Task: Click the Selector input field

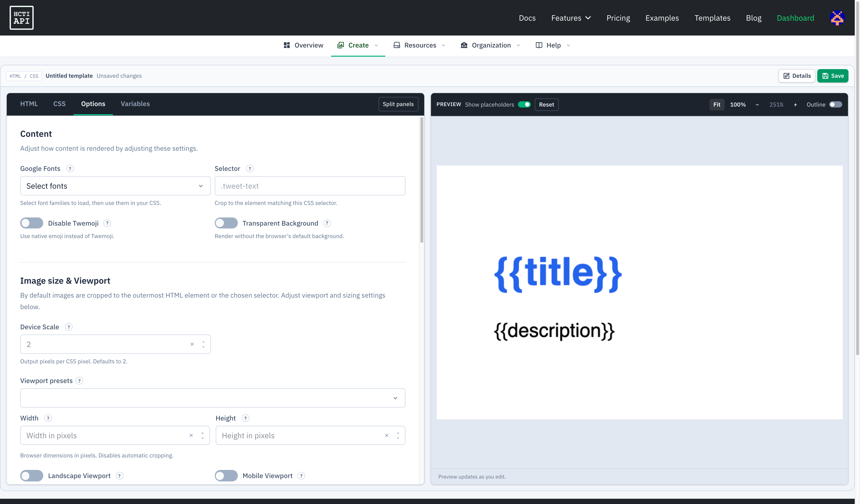Action: (310, 186)
